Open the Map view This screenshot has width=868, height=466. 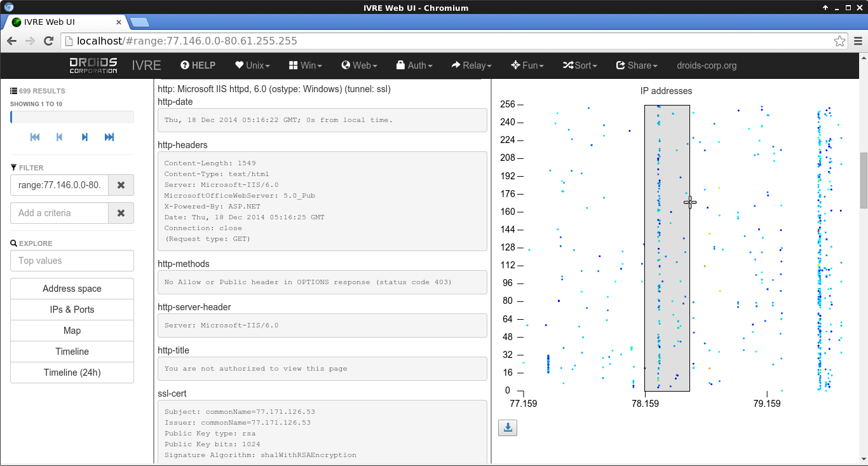(x=72, y=331)
